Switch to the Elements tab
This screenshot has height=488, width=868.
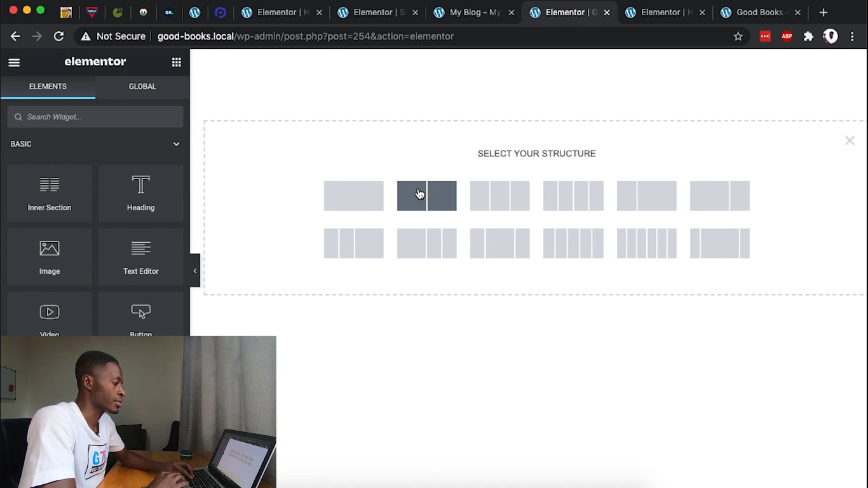click(48, 86)
